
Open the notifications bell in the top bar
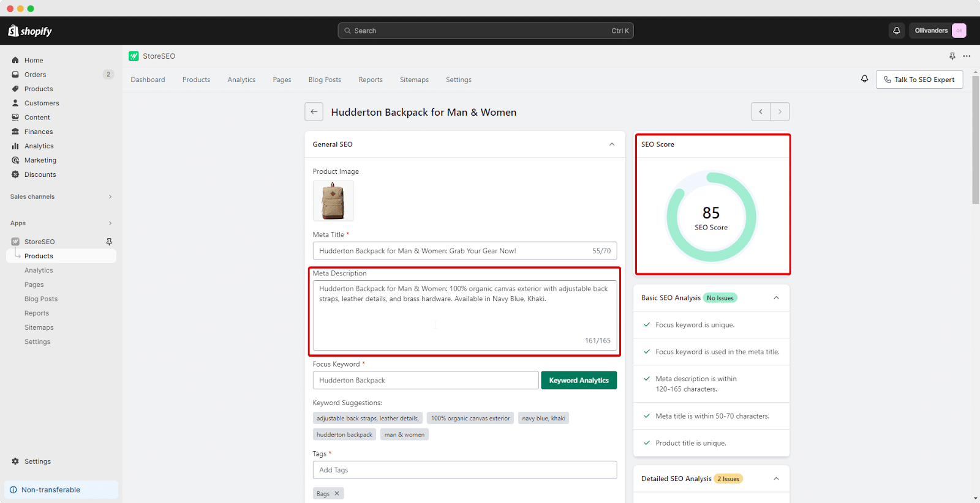tap(897, 31)
